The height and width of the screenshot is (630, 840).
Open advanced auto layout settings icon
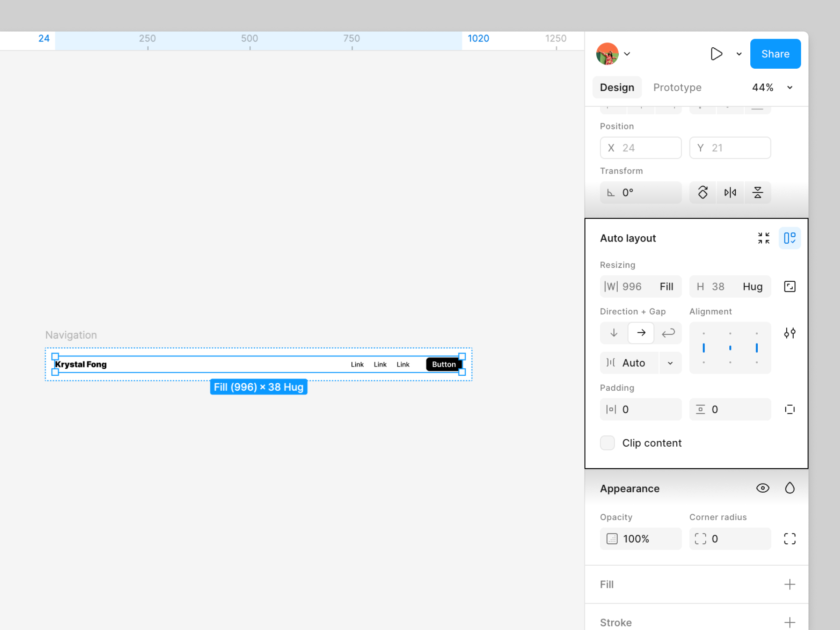[790, 333]
